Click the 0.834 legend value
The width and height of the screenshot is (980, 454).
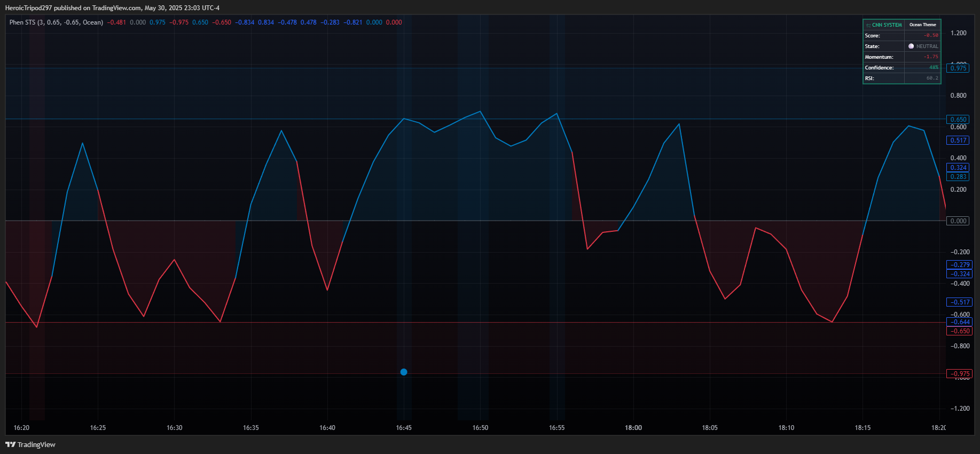tap(266, 22)
